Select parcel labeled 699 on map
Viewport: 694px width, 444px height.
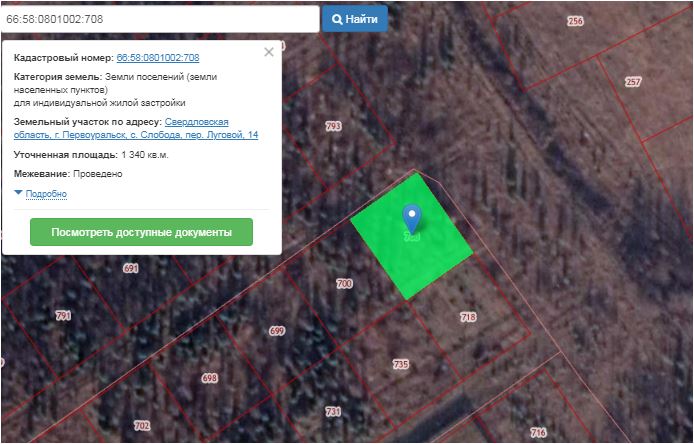click(277, 330)
